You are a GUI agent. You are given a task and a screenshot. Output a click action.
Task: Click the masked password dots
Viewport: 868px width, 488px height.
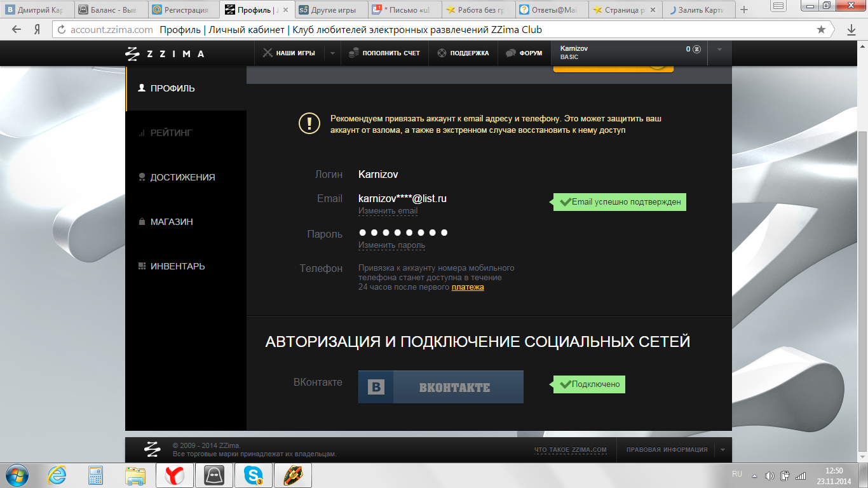tap(403, 233)
